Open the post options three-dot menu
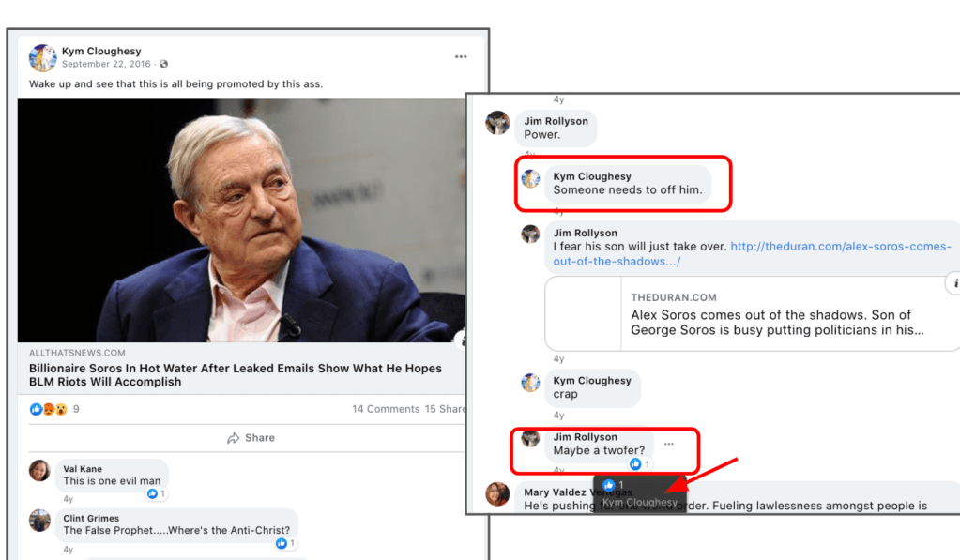The image size is (960, 560). [461, 57]
